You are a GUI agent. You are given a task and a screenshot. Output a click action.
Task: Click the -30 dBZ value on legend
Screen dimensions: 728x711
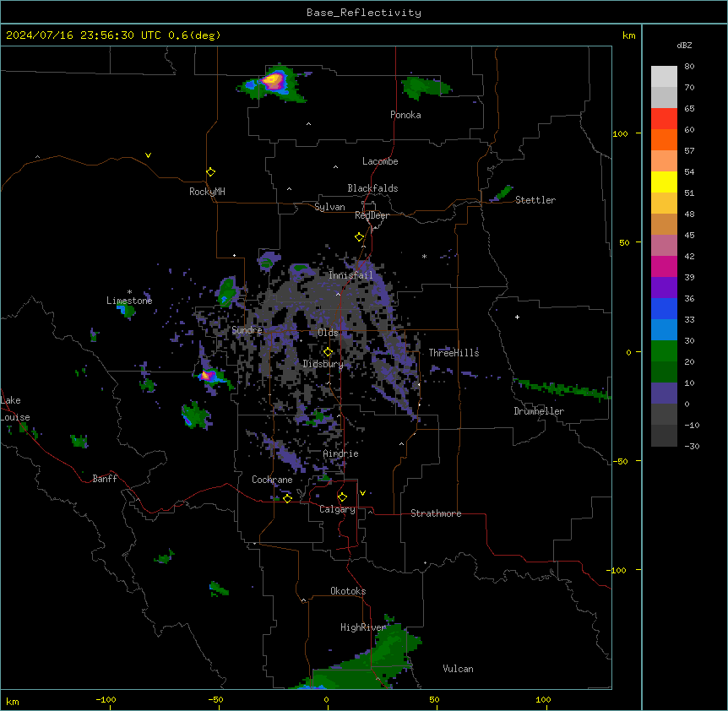692,446
